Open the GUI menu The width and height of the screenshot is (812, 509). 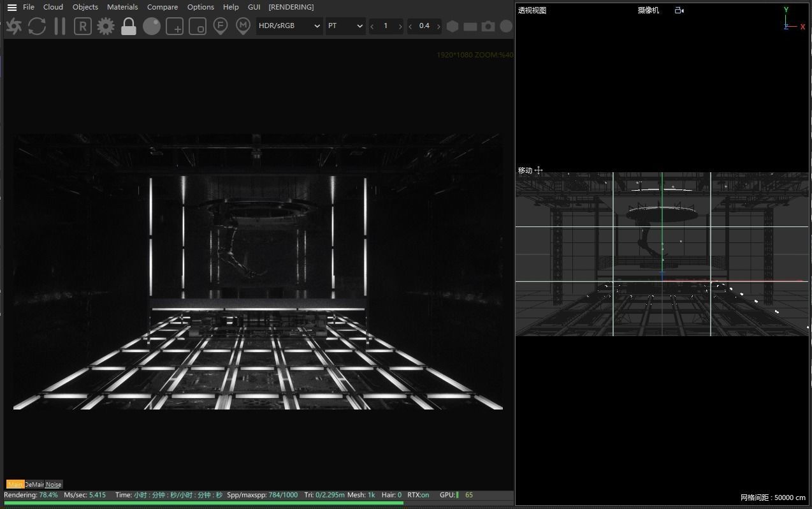(x=254, y=7)
